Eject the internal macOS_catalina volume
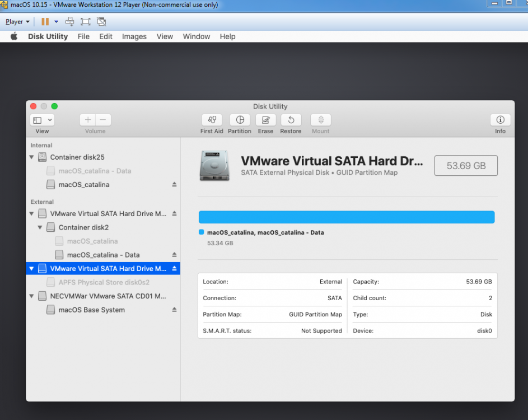Screen dimensions: 528x420 [175, 185]
